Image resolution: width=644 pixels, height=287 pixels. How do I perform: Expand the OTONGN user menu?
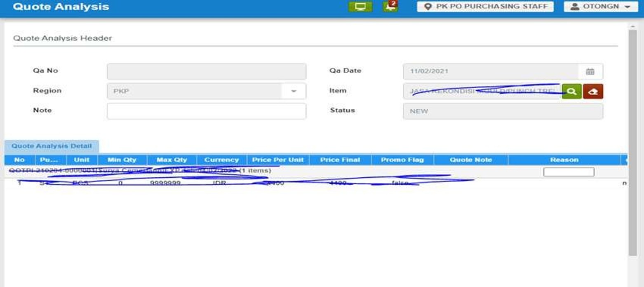[601, 7]
